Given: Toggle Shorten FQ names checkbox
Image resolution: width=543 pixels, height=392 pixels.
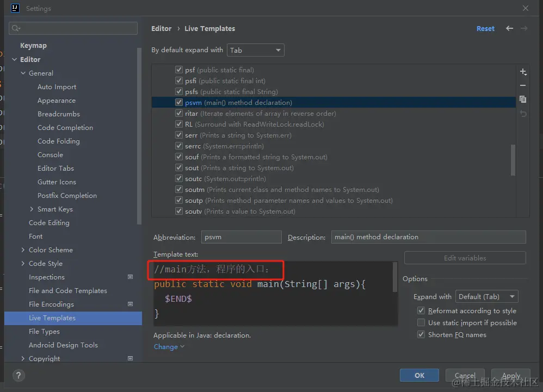Looking at the screenshot, I should tap(421, 334).
